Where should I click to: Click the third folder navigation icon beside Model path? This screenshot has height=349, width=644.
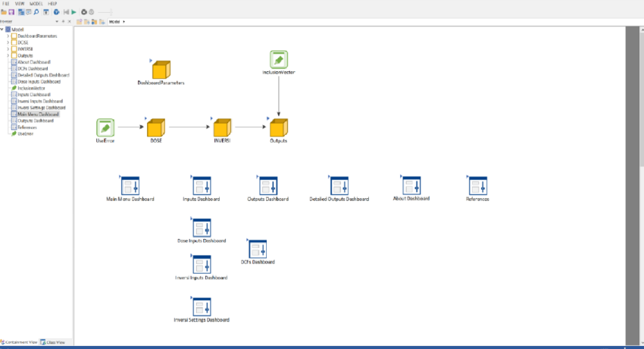pos(95,22)
